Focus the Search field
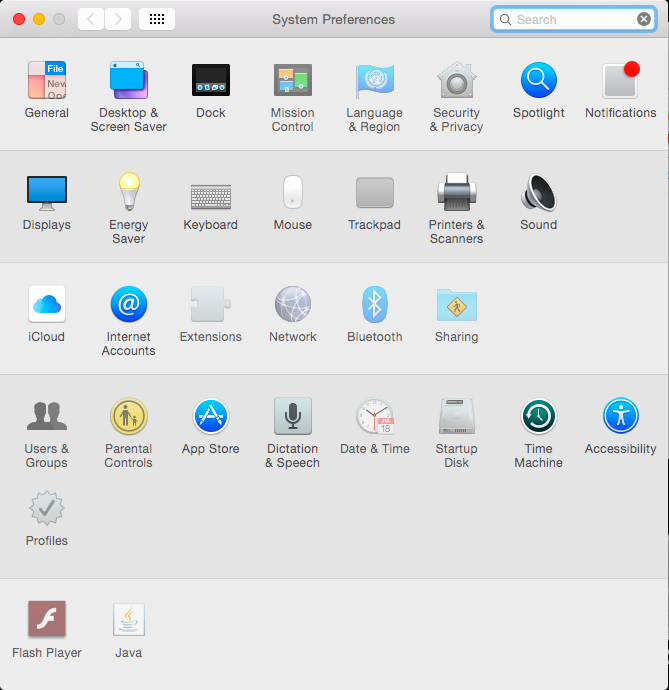Image resolution: width=669 pixels, height=690 pixels. 574,19
